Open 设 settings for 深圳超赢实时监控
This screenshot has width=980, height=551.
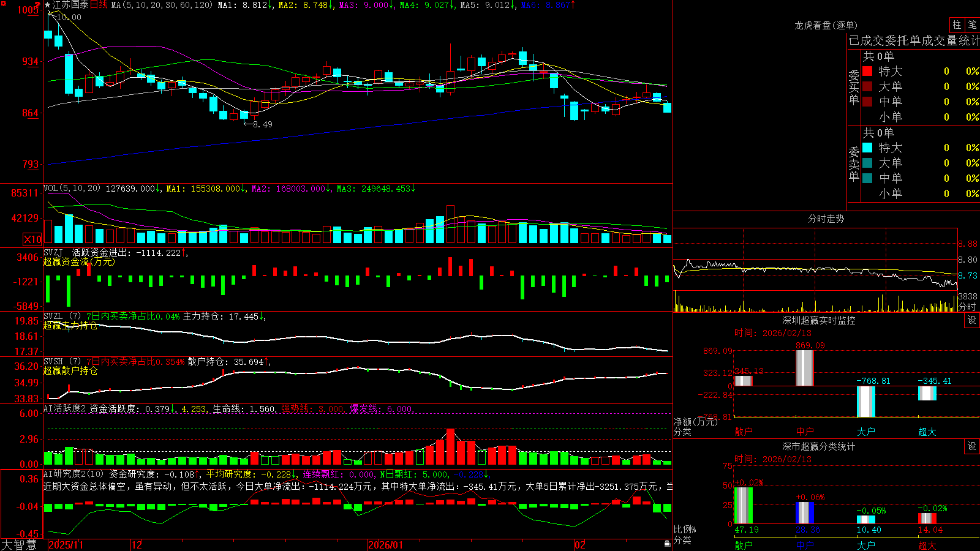972,320
